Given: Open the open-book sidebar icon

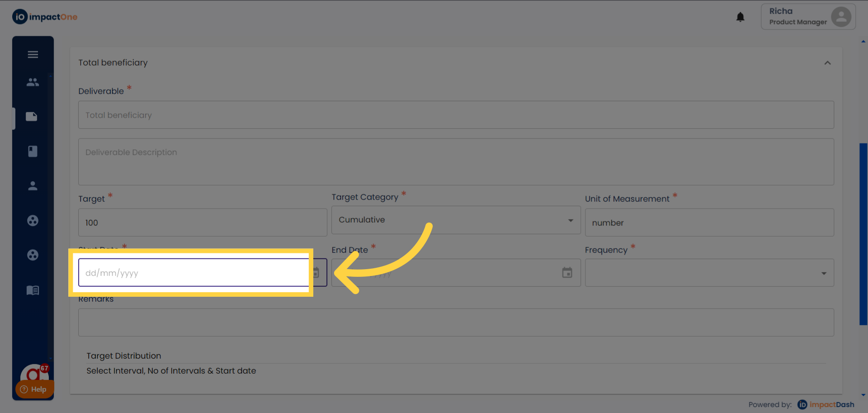Looking at the screenshot, I should (33, 290).
